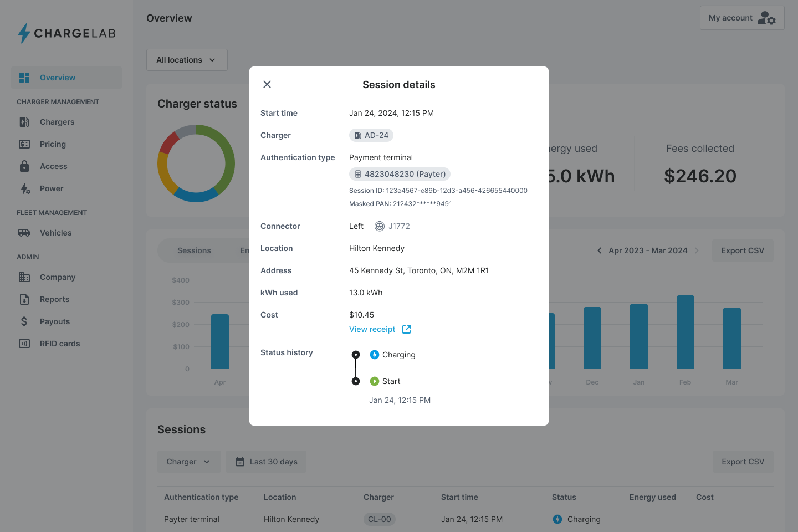Open the Pricing menu item
The image size is (798, 532).
[x=66, y=144]
